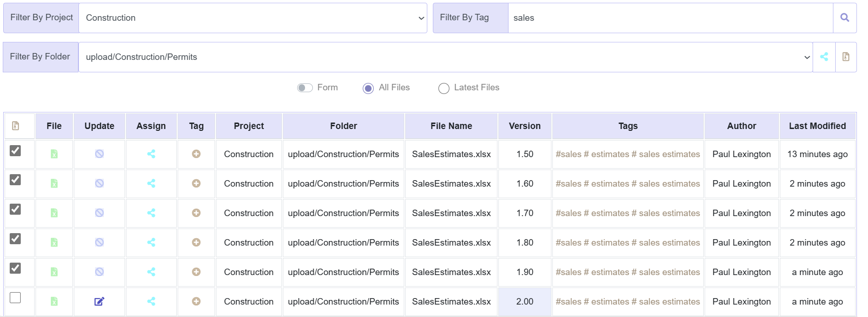Click the zip file icon in table header
The image size is (868, 317).
point(16,126)
